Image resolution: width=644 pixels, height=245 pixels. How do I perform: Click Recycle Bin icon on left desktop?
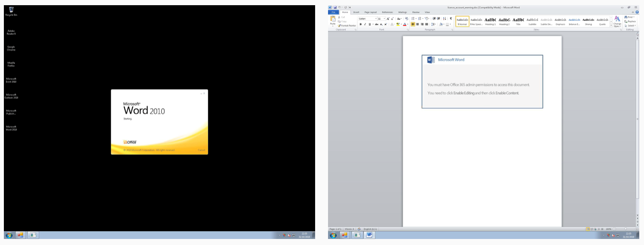(x=11, y=11)
